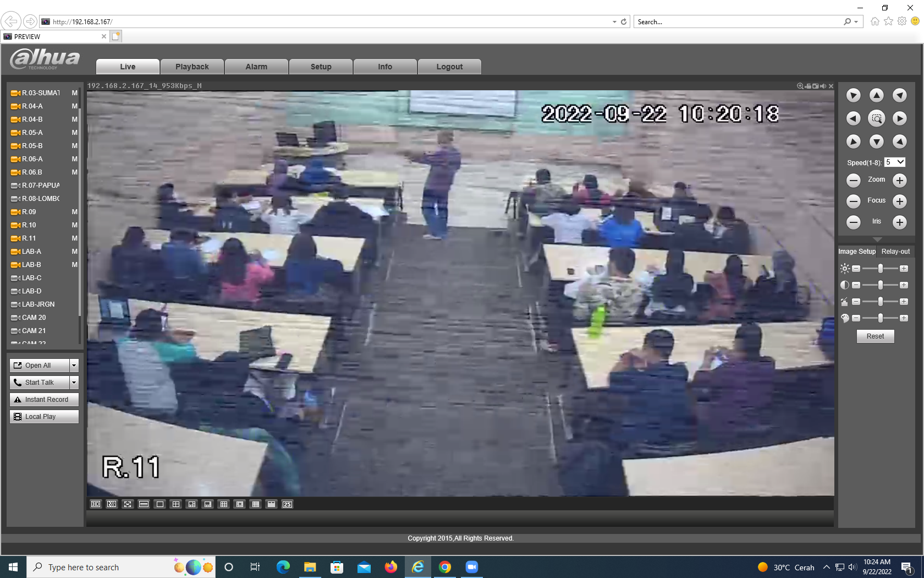The width and height of the screenshot is (924, 578).
Task: Show hidden system tray icons
Action: click(826, 567)
